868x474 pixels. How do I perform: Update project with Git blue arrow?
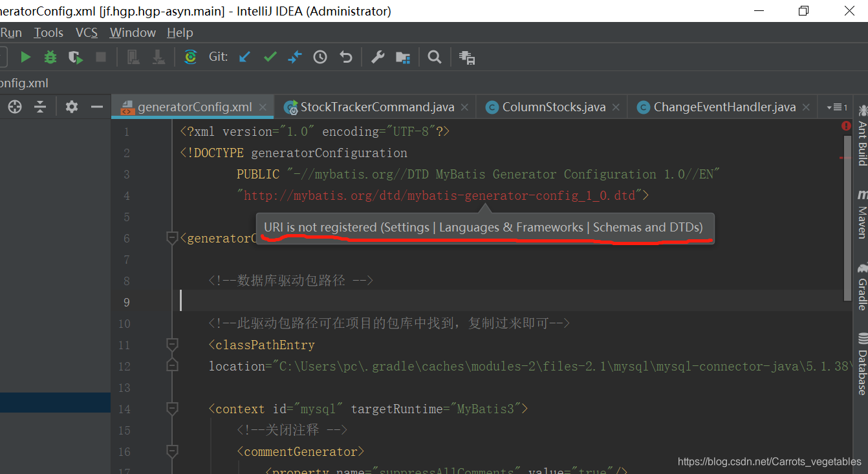(x=244, y=58)
